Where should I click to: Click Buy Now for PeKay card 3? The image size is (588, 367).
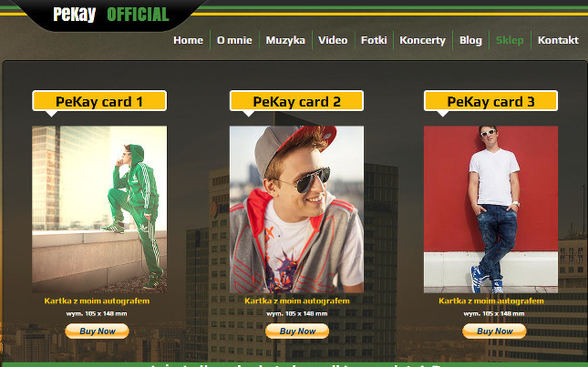pos(494,331)
